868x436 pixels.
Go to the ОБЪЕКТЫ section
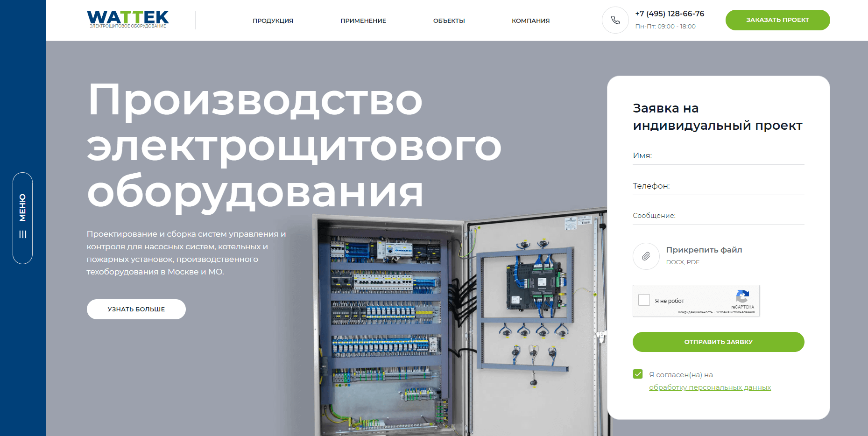pos(449,21)
